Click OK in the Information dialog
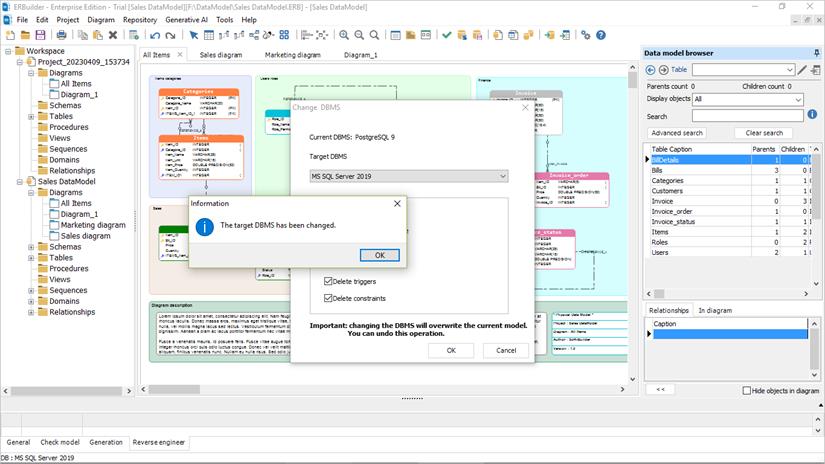This screenshot has height=464, width=825. click(379, 255)
